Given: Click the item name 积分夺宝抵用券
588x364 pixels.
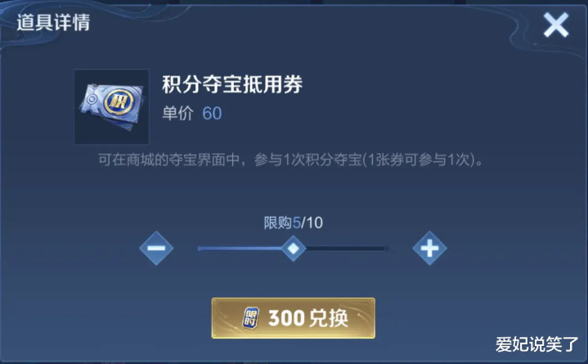Looking at the screenshot, I should coord(232,84).
